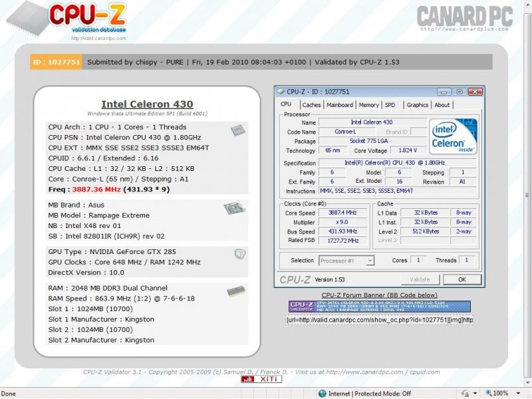Click the XiTi stats badge

[261, 378]
